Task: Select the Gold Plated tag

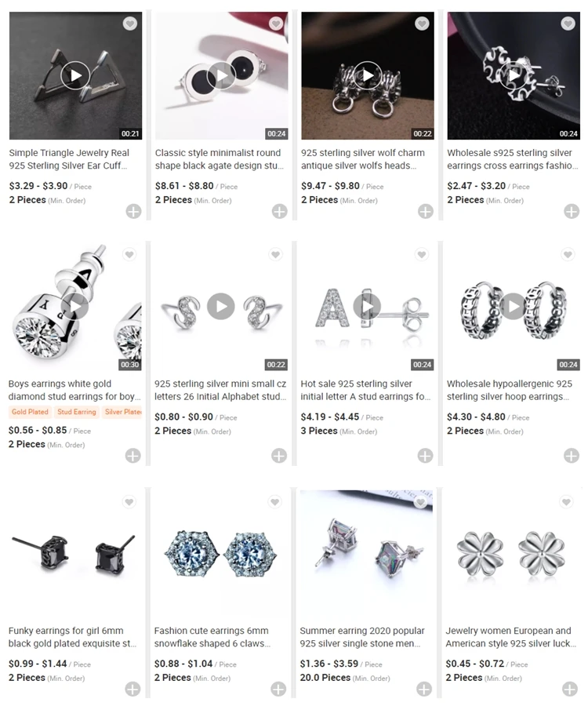Action: (30, 412)
